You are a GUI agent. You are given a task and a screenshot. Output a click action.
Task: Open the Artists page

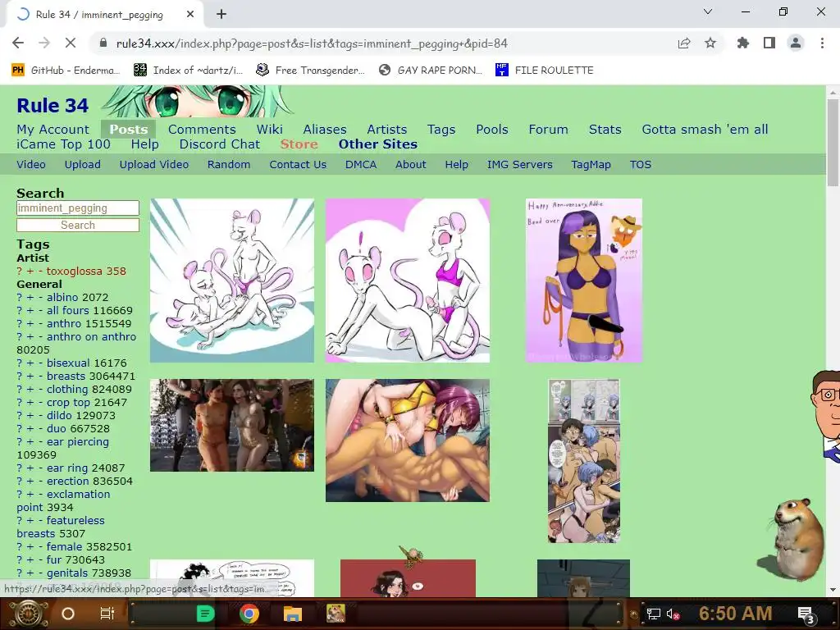coord(387,129)
